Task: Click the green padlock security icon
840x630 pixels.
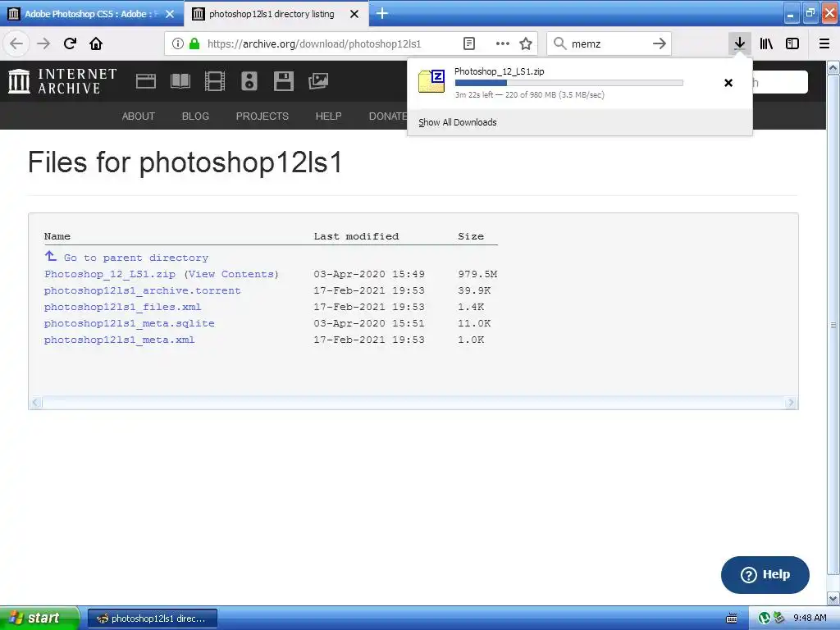Action: [194, 44]
